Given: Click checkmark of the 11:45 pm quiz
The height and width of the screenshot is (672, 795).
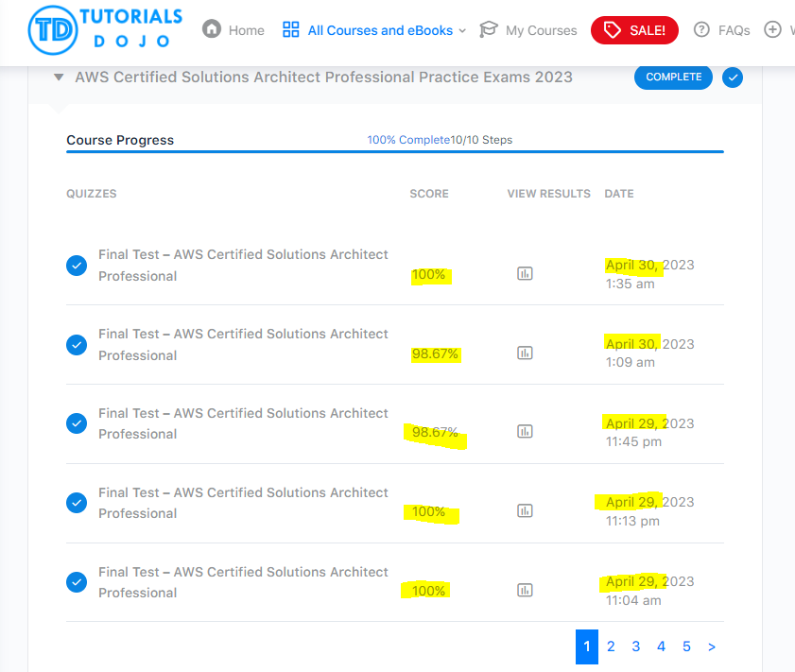Looking at the screenshot, I should 77,423.
